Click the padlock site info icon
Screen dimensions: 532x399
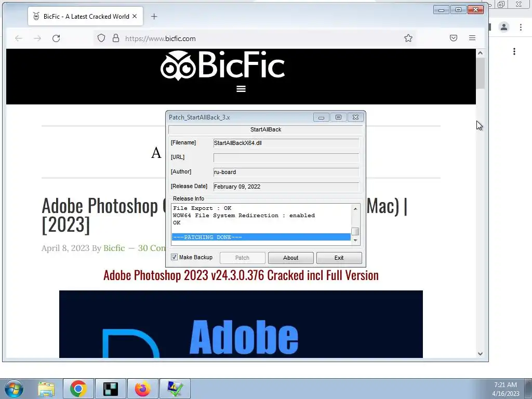pyautogui.click(x=116, y=38)
